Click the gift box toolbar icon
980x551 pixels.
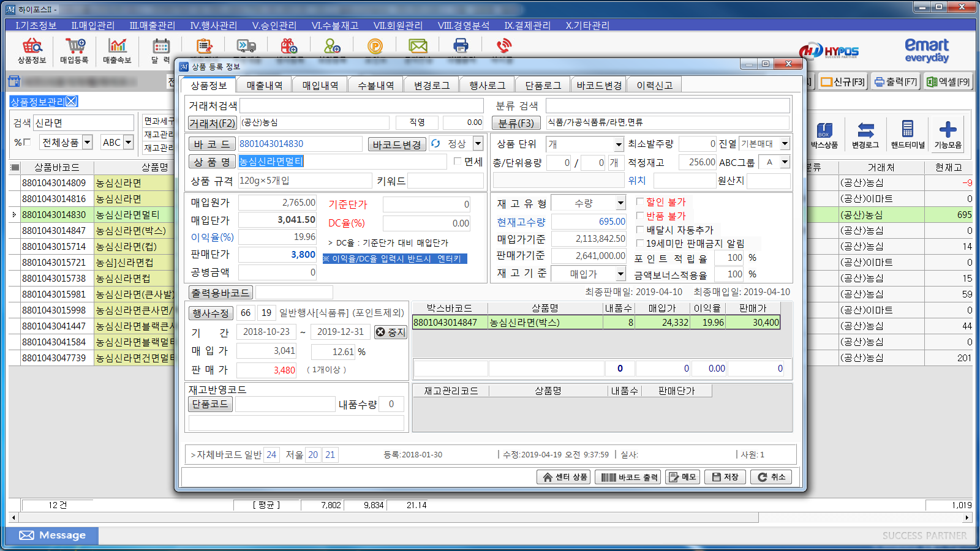289,46
